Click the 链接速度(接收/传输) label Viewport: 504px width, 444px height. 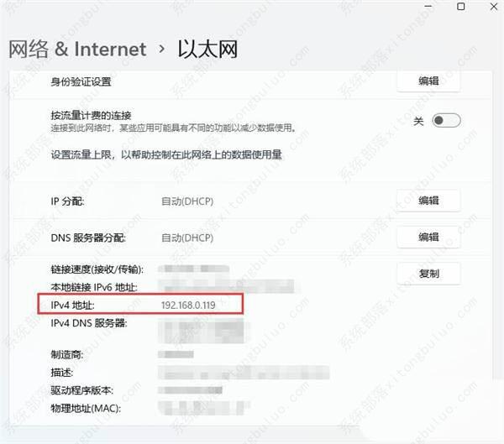coord(97,269)
